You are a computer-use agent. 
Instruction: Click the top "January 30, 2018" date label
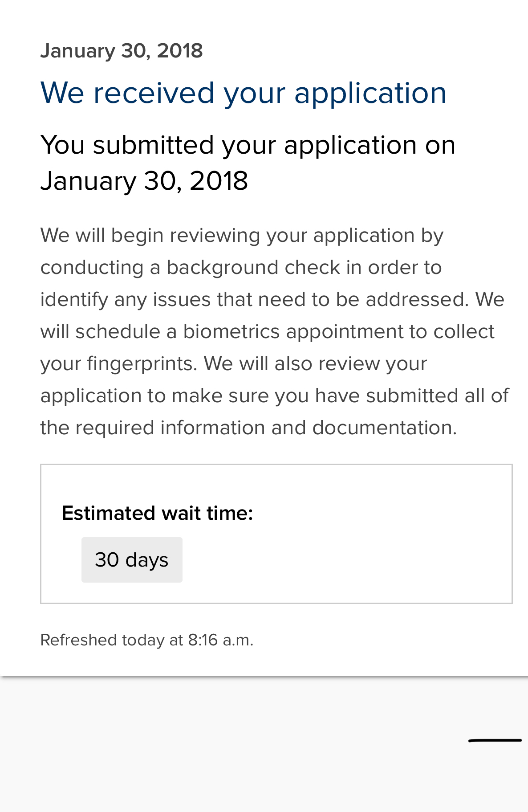coord(122,51)
